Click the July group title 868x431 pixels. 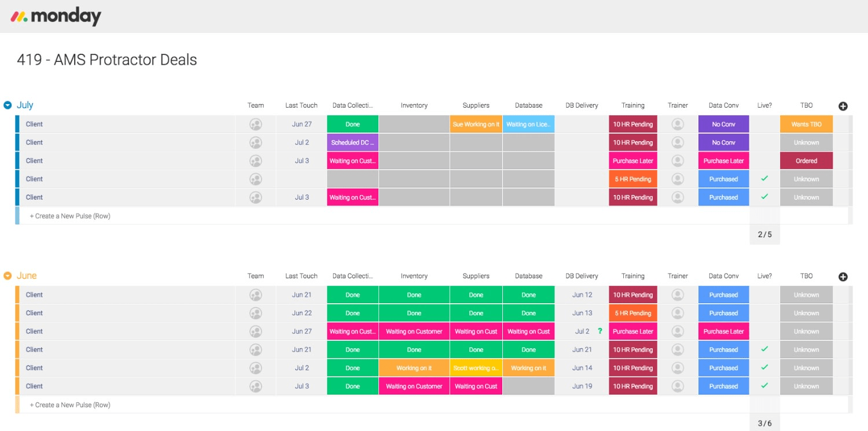point(25,105)
